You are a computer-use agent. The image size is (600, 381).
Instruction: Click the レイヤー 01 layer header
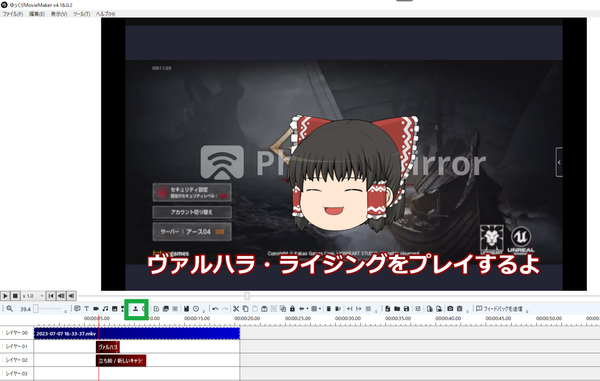coord(17,347)
